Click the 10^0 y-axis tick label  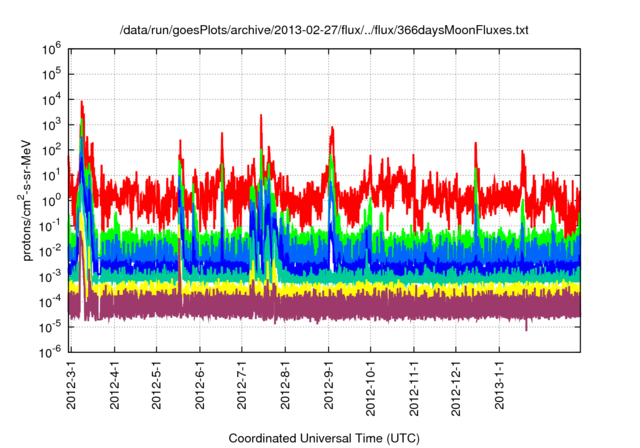click(52, 200)
